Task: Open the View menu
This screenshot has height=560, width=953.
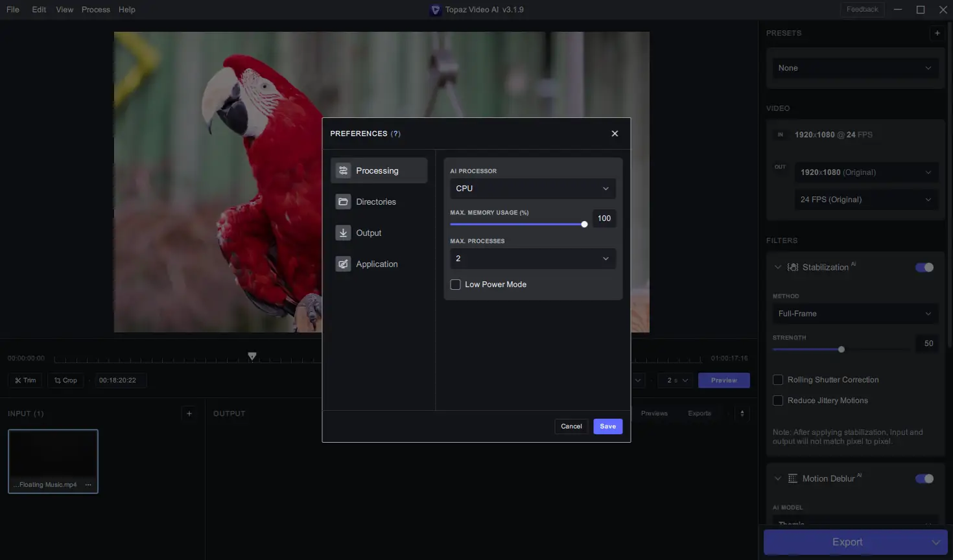Action: [65, 10]
